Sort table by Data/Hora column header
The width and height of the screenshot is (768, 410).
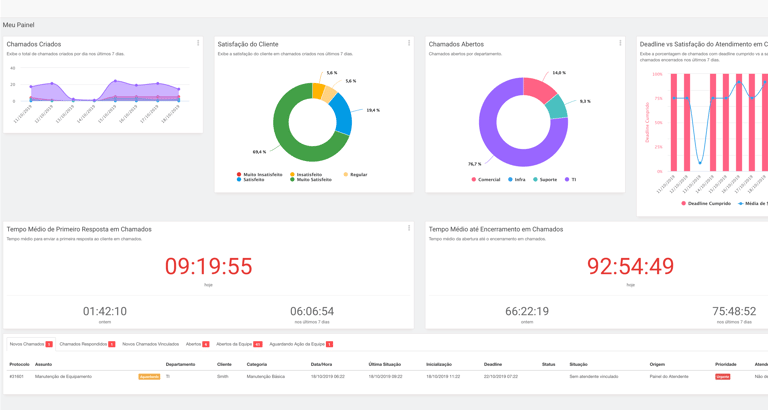click(321, 364)
